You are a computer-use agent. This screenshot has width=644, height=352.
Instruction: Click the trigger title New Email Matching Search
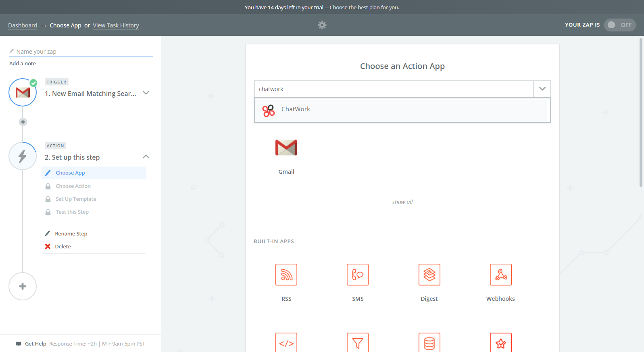[x=90, y=94]
